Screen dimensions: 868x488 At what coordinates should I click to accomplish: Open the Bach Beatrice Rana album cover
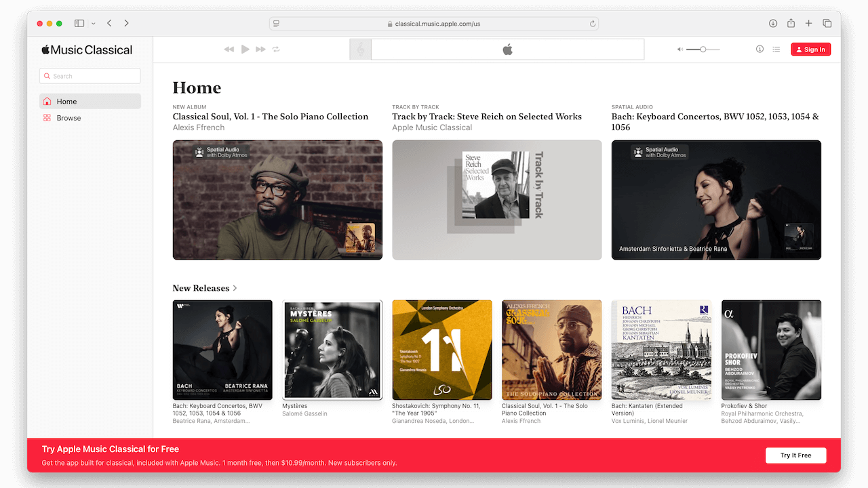(x=222, y=350)
